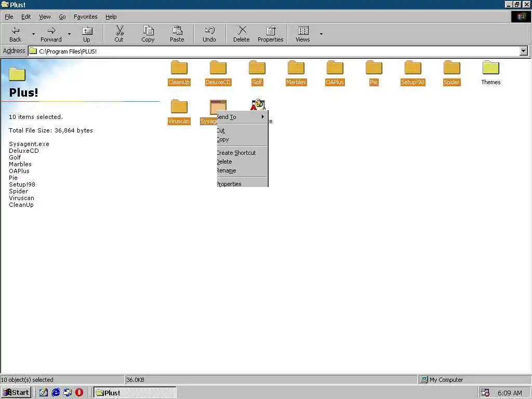Choose Properties from the context menu

[x=242, y=184]
